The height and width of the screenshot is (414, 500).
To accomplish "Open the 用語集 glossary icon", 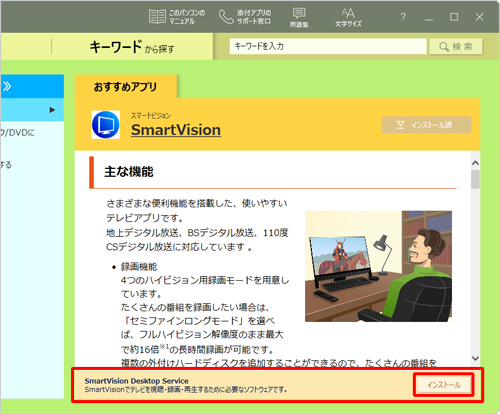I will (x=299, y=17).
